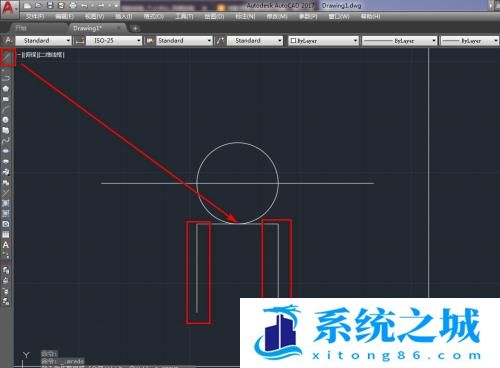Image resolution: width=500 pixels, height=368 pixels.
Task: Open the Parametric (P) menu
Action: (308, 16)
